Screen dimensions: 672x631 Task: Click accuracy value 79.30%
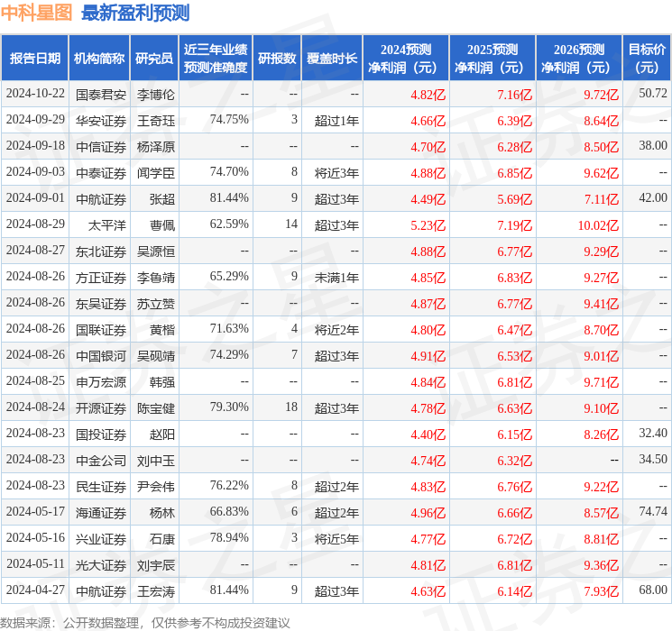click(x=229, y=407)
